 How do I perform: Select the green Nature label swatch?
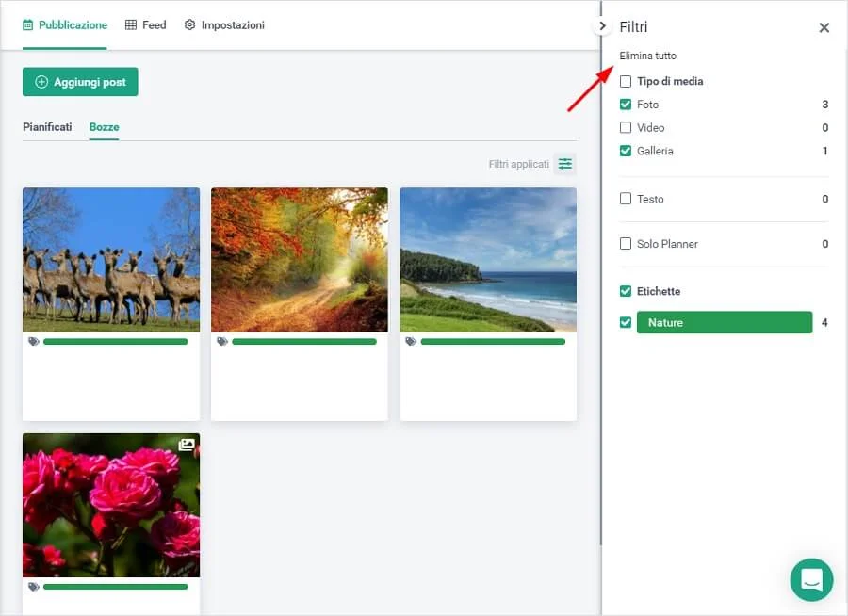tap(724, 323)
